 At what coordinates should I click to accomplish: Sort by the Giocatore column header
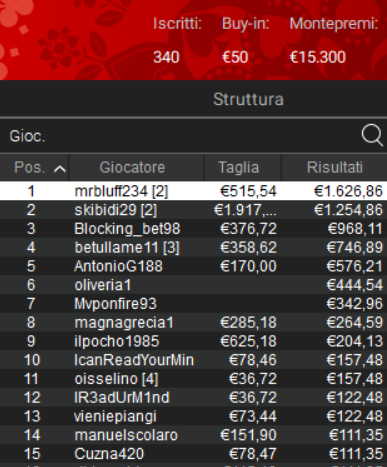132,167
